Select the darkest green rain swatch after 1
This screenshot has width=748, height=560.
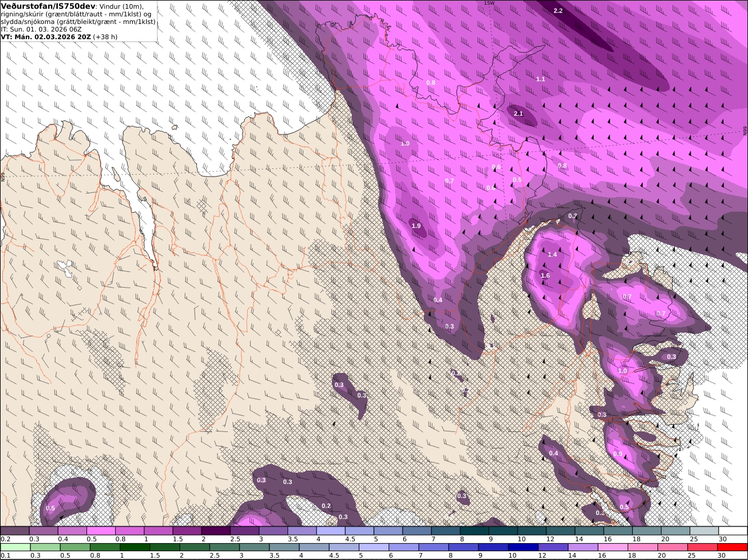pyautogui.click(x=134, y=547)
